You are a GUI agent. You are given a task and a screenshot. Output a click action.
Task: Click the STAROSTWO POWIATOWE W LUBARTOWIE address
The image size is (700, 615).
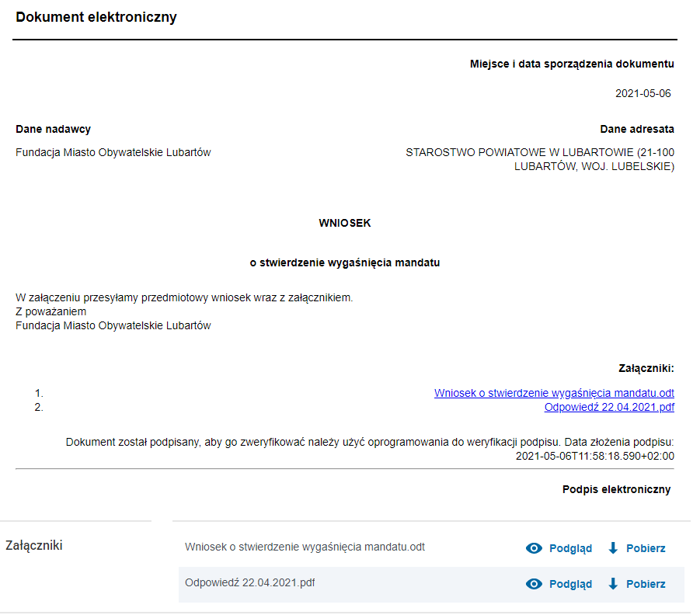540,159
